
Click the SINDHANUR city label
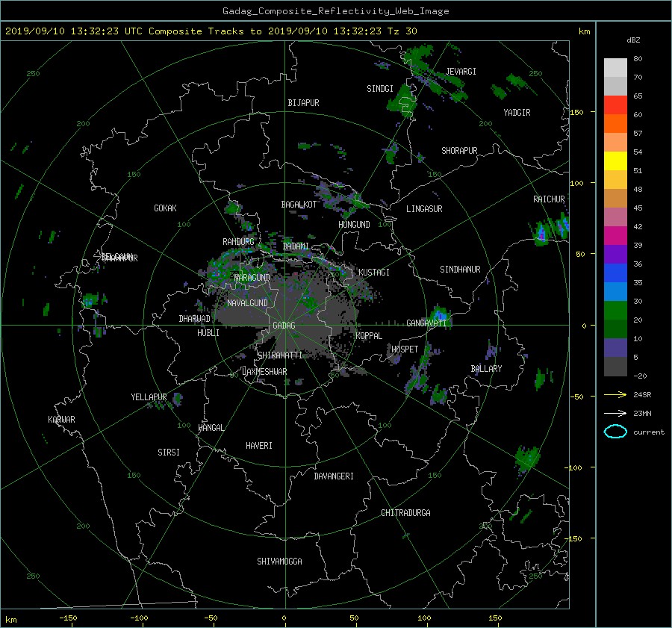[460, 270]
